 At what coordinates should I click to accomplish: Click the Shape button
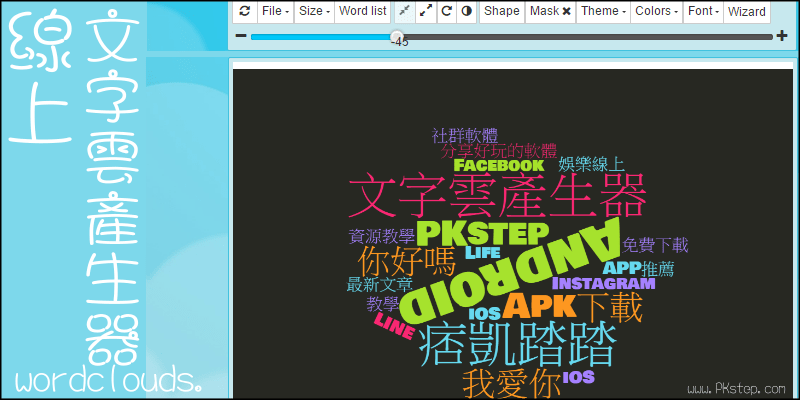502,11
